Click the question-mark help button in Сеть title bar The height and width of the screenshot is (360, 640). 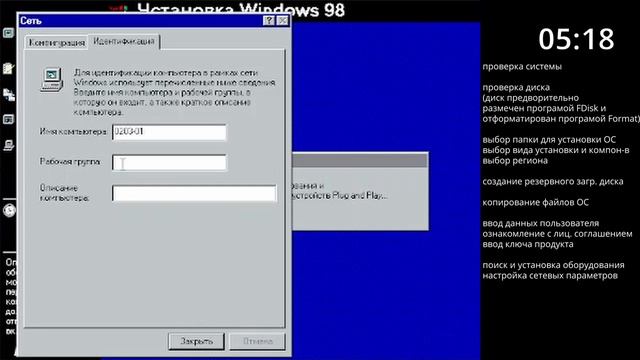coord(269,20)
